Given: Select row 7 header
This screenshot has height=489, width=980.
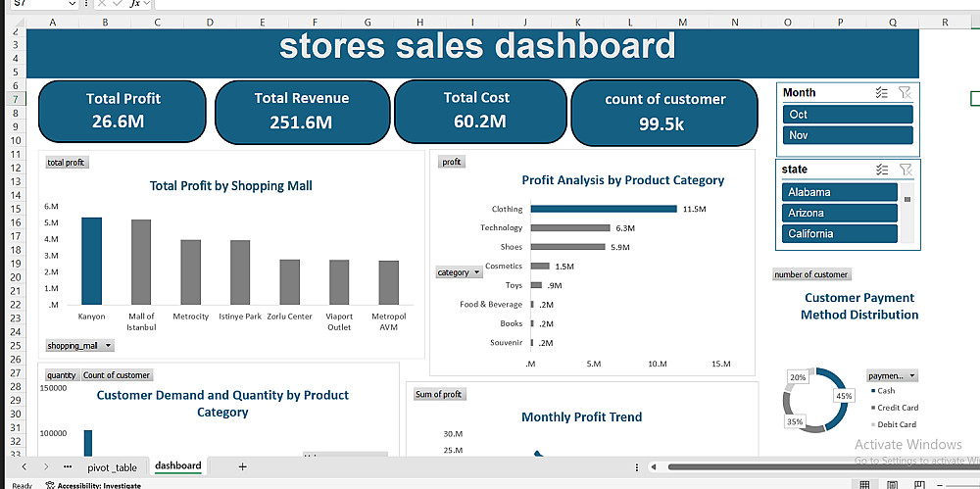Looking at the screenshot, I should click(x=15, y=99).
